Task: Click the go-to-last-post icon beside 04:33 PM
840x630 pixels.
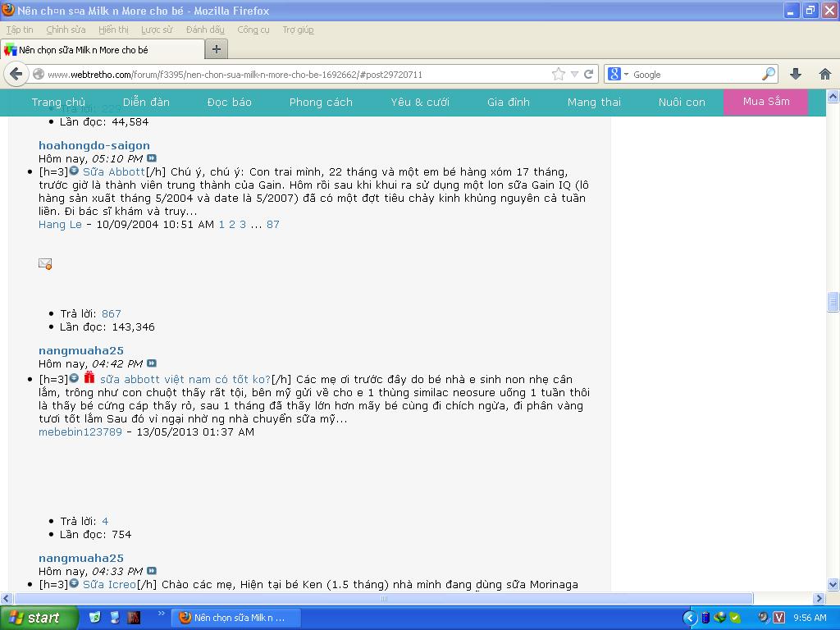Action: pos(152,571)
